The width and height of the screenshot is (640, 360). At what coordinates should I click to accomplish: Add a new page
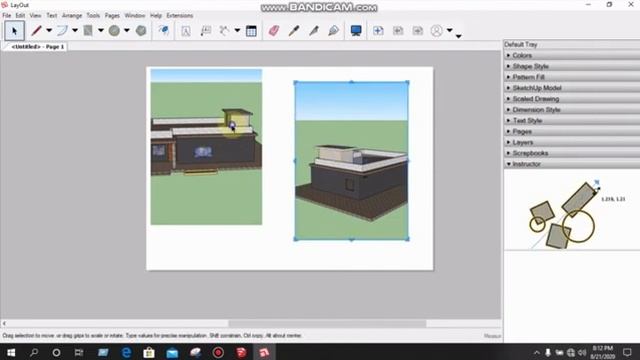point(378,31)
